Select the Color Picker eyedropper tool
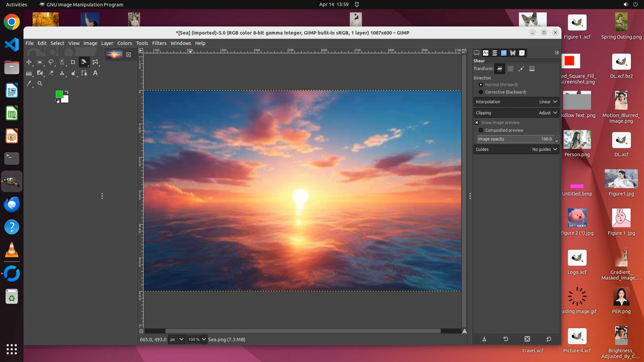 tap(29, 83)
